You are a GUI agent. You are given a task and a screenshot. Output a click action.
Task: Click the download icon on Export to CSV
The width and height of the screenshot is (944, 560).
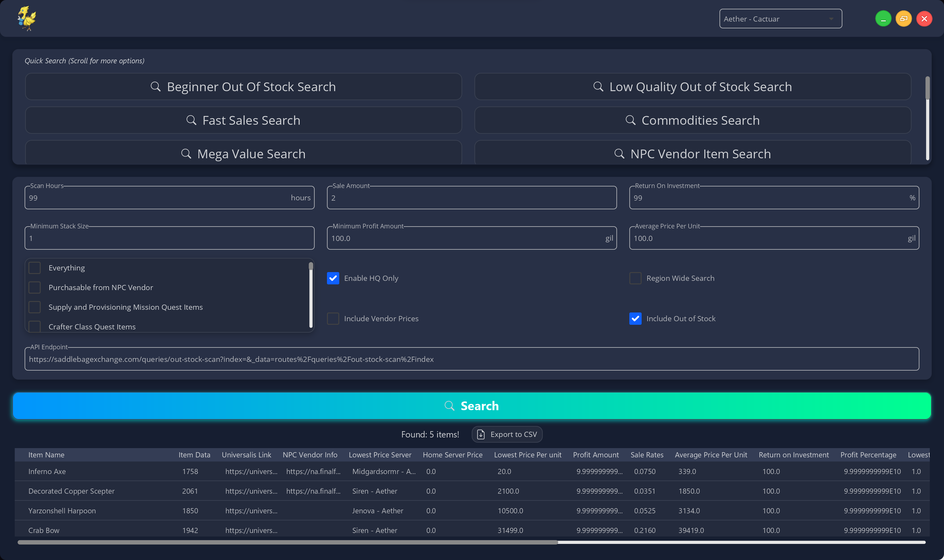(x=481, y=434)
